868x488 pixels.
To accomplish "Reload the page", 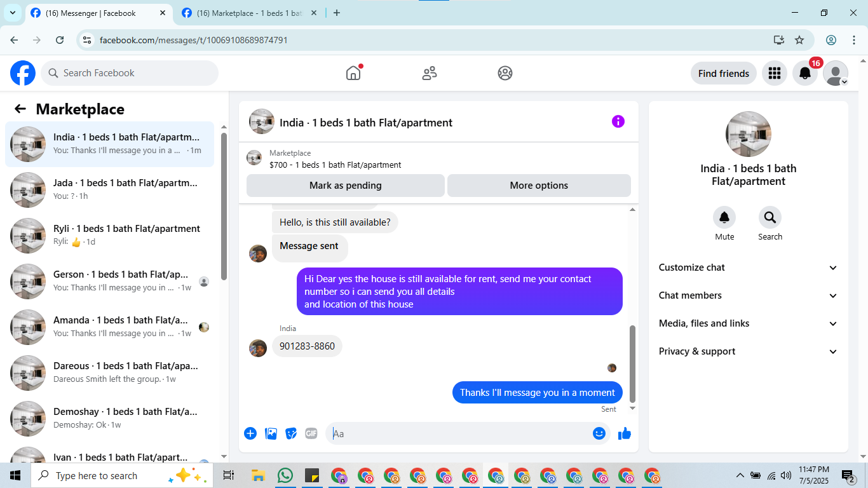I will tap(60, 40).
